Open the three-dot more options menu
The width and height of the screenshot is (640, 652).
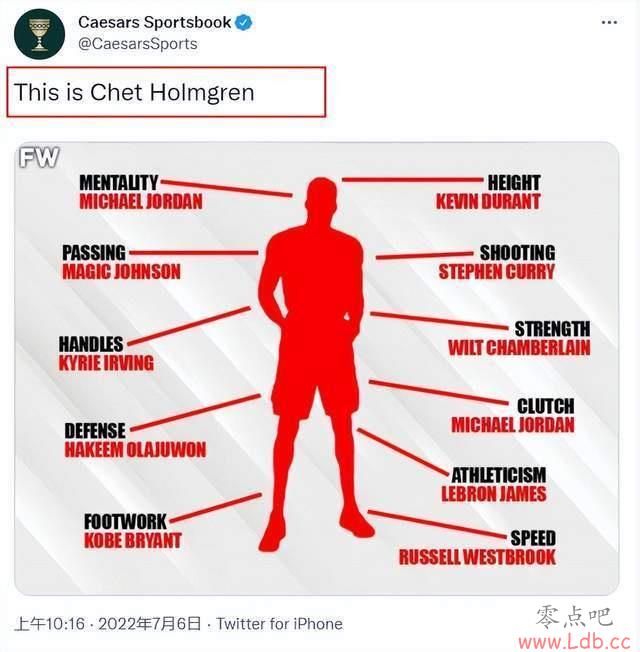[x=609, y=22]
